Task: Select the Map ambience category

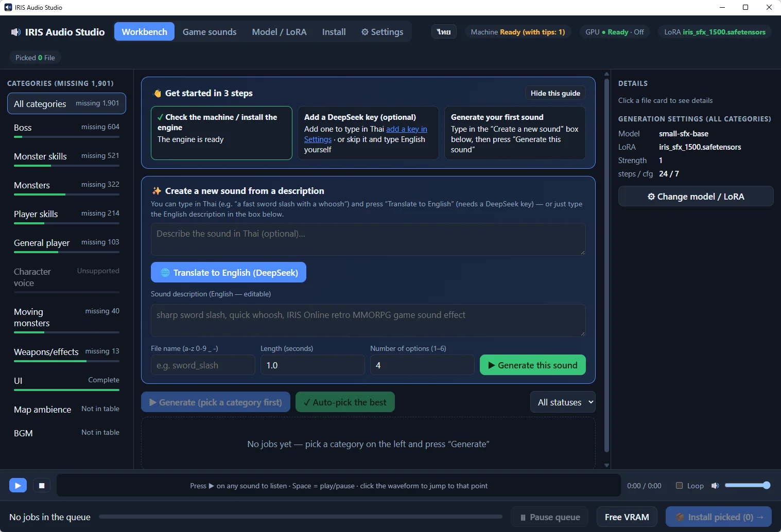Action: [66, 410]
